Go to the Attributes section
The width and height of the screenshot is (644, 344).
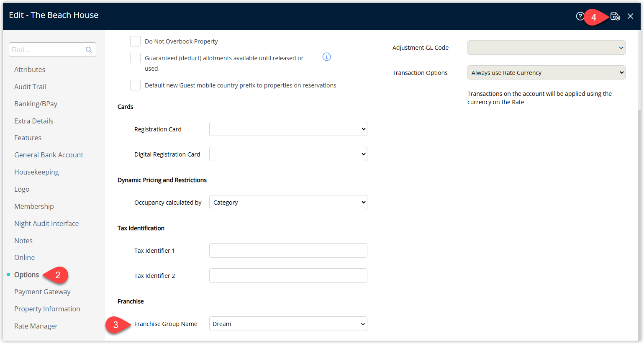30,69
